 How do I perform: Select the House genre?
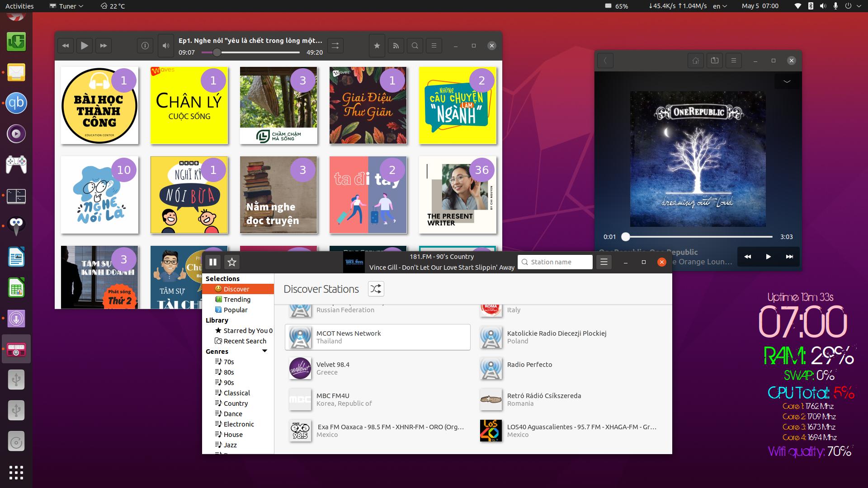point(238,435)
